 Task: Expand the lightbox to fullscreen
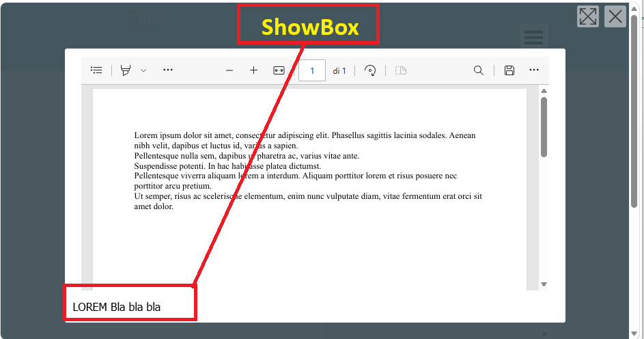point(587,16)
